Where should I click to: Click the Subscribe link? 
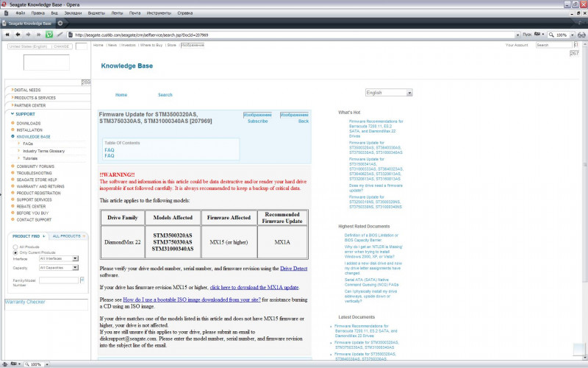pyautogui.click(x=258, y=121)
